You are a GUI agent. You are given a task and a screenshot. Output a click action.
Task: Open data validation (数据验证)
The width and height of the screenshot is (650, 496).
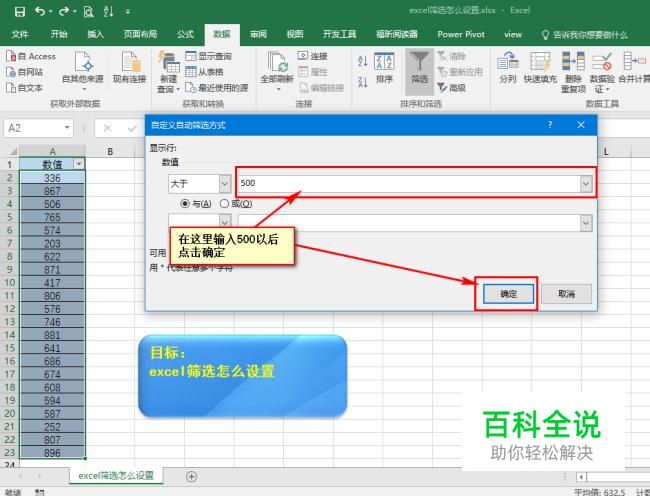point(602,73)
